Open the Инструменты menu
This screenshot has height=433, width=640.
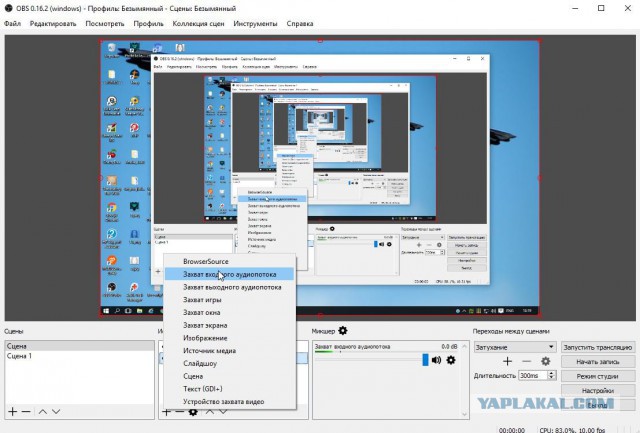pyautogui.click(x=256, y=24)
